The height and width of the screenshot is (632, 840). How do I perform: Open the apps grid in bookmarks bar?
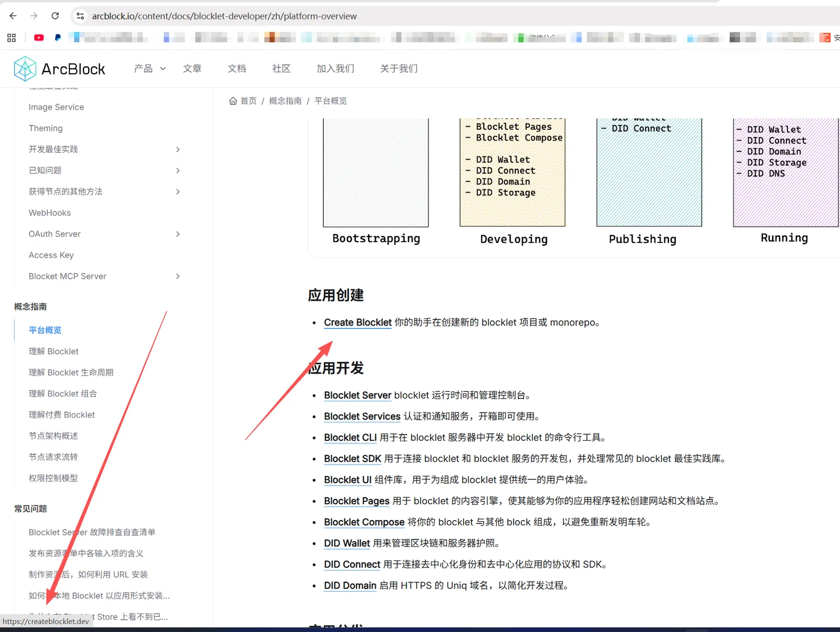(12, 38)
